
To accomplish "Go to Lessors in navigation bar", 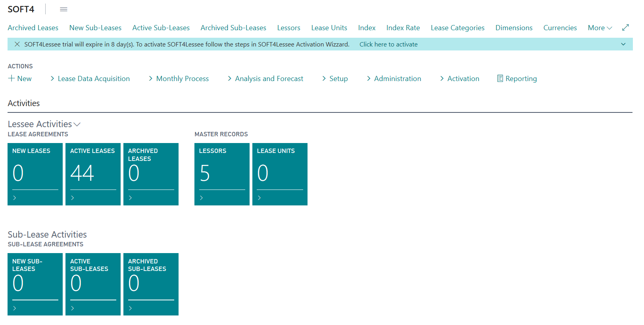I will [x=289, y=28].
